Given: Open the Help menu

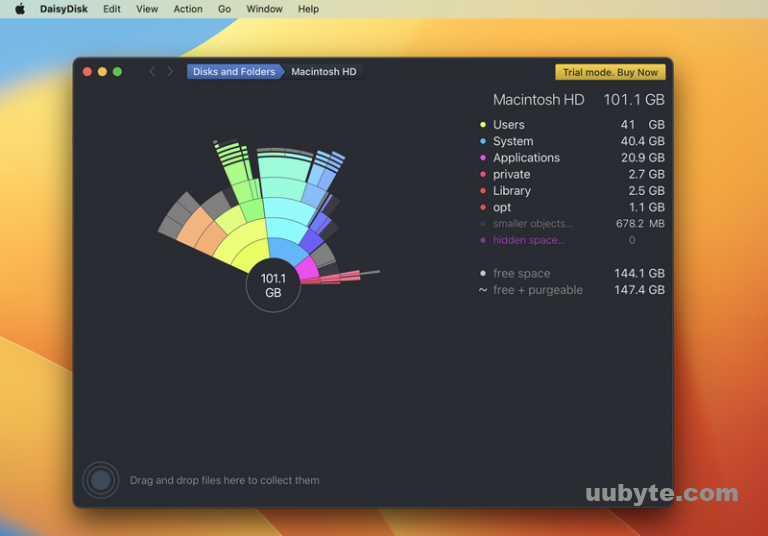Looking at the screenshot, I should pos(308,9).
